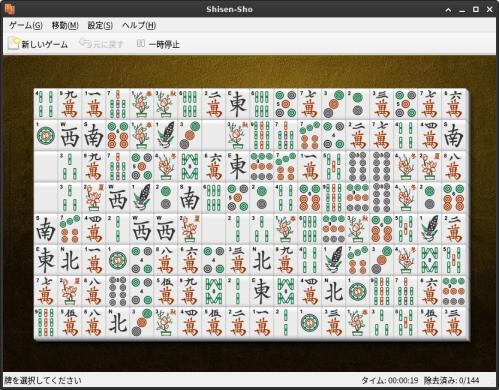Select the East wind tile in sixth row

[x=46, y=260]
